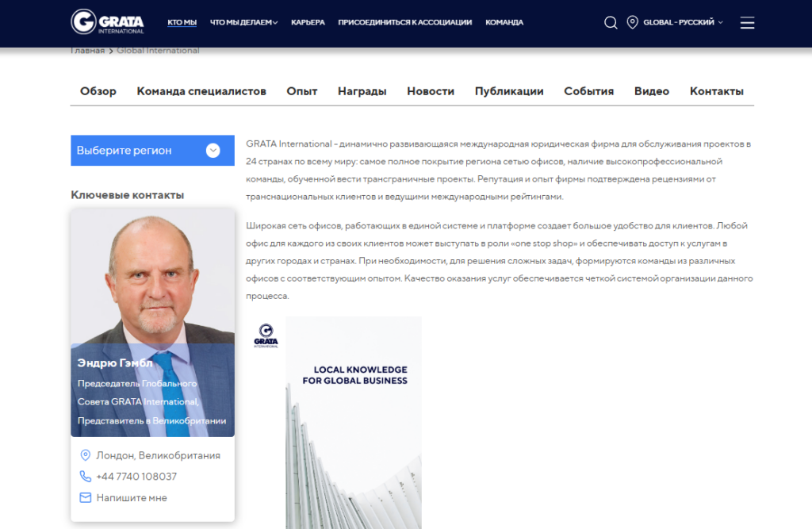The height and width of the screenshot is (529, 812).
Task: Open the КТО МЫ menu item
Action: pos(182,22)
